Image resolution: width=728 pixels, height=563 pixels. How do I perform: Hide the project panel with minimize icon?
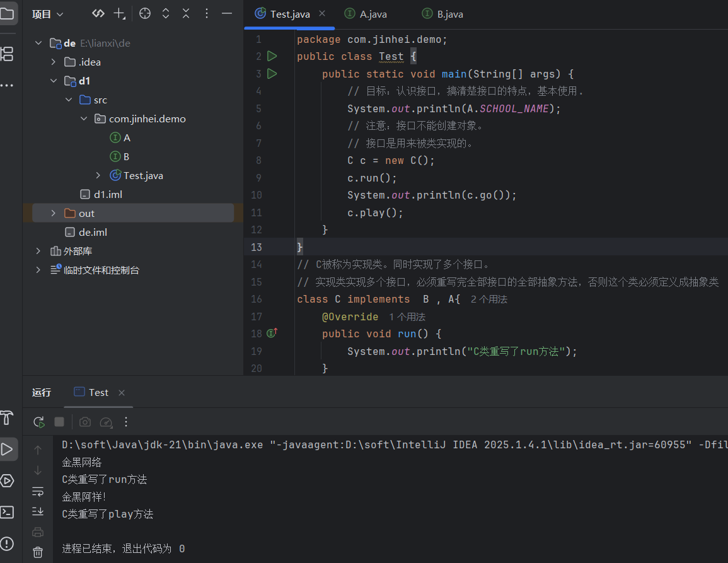point(226,13)
